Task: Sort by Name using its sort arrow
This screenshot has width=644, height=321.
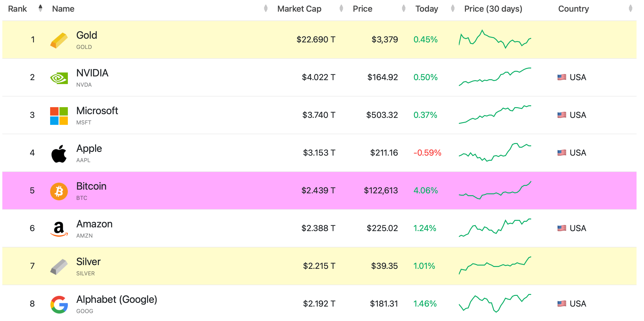Action: tap(266, 8)
